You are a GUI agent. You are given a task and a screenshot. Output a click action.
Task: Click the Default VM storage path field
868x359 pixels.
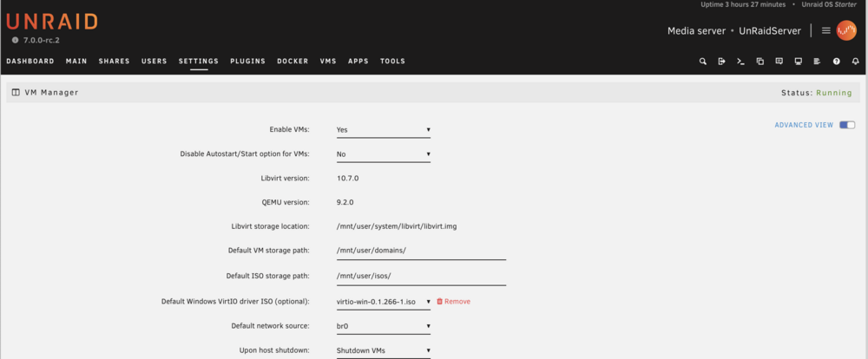tap(421, 251)
